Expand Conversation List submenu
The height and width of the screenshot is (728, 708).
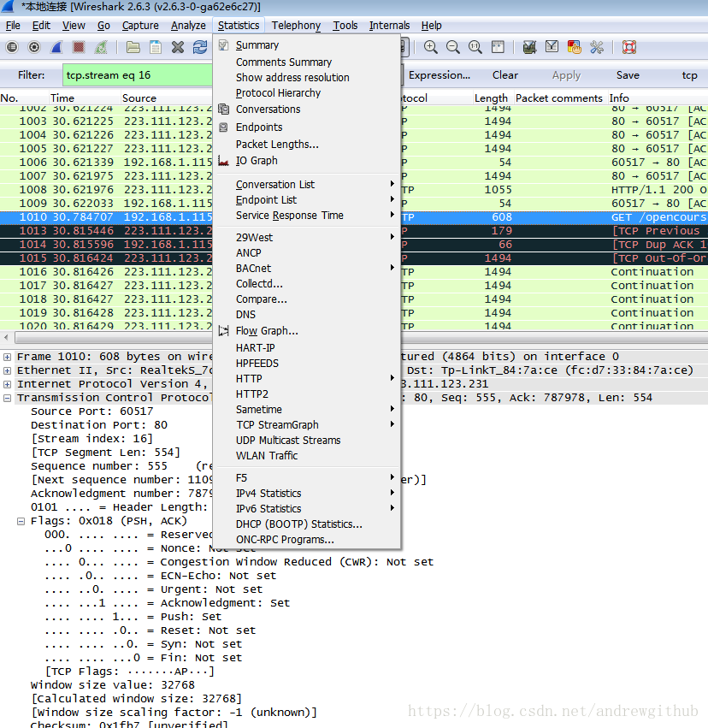pos(307,184)
